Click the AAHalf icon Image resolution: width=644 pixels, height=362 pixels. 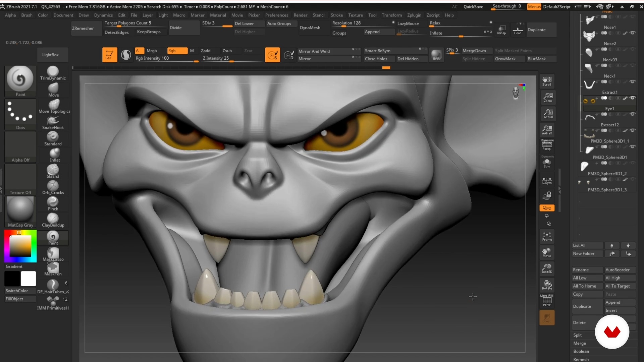(547, 130)
